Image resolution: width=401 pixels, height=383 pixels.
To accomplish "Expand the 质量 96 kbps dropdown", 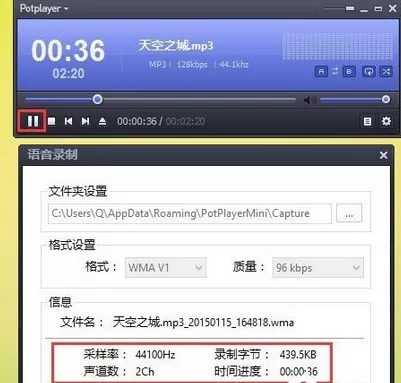I will click(318, 267).
